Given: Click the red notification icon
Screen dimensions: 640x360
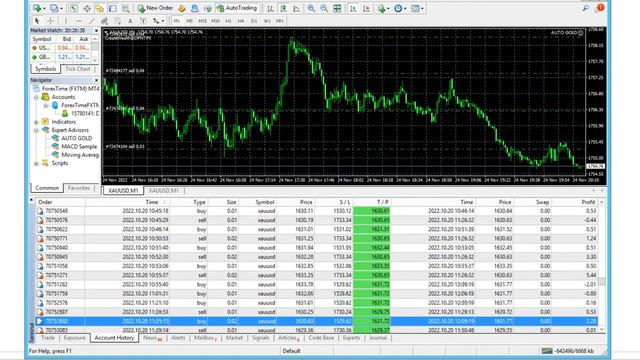Looking at the screenshot, I should (600, 7).
